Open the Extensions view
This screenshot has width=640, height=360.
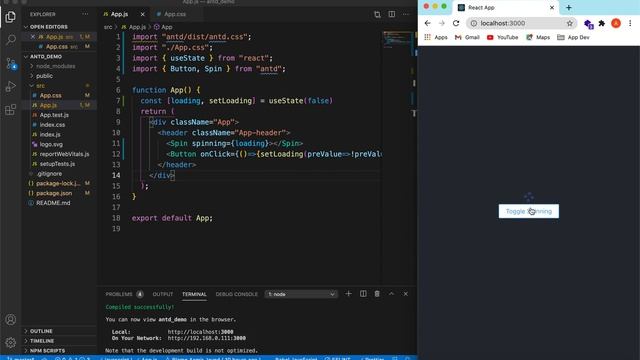click(x=11, y=109)
